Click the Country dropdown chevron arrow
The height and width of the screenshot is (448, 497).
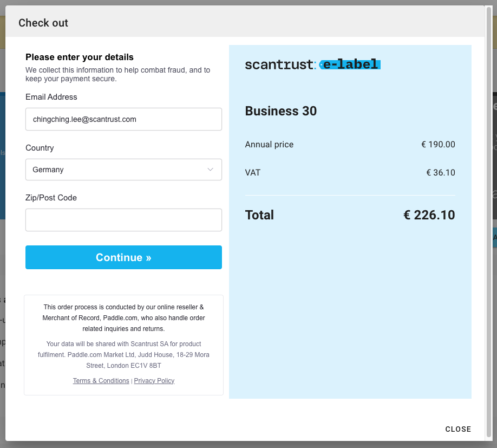pyautogui.click(x=210, y=170)
